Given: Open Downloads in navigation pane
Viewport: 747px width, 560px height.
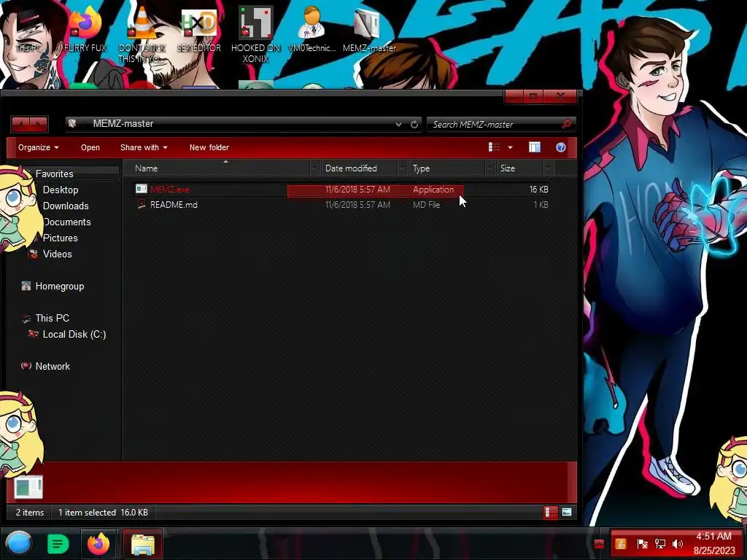Looking at the screenshot, I should pyautogui.click(x=66, y=206).
